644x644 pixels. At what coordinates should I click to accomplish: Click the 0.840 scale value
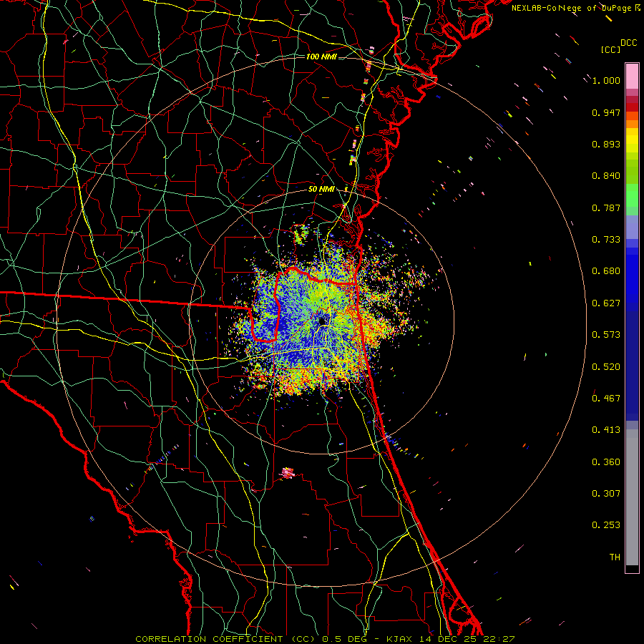pyautogui.click(x=606, y=176)
